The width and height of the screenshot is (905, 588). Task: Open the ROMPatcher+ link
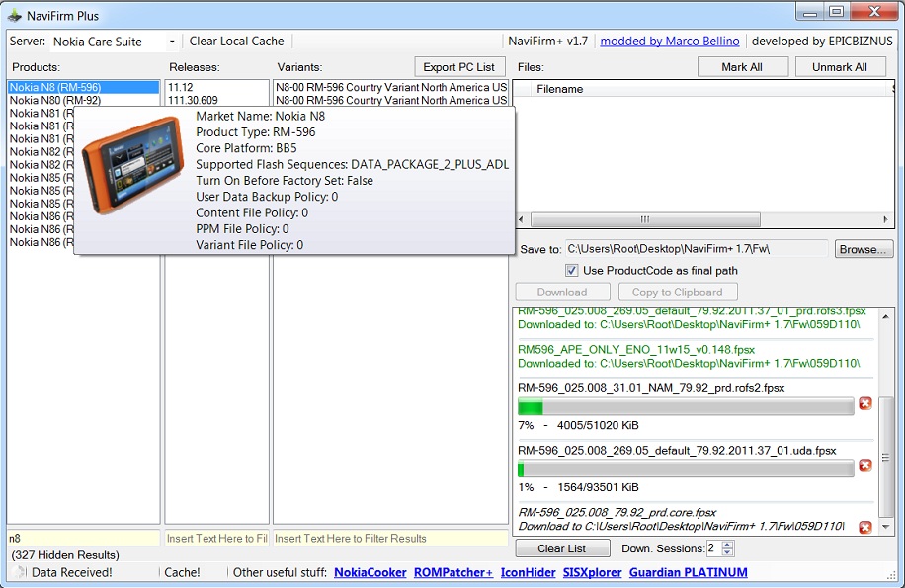pos(453,572)
